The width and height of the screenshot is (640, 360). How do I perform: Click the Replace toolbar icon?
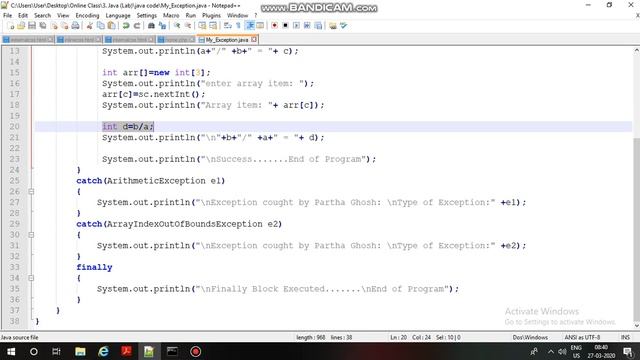pyautogui.click(x=162, y=26)
